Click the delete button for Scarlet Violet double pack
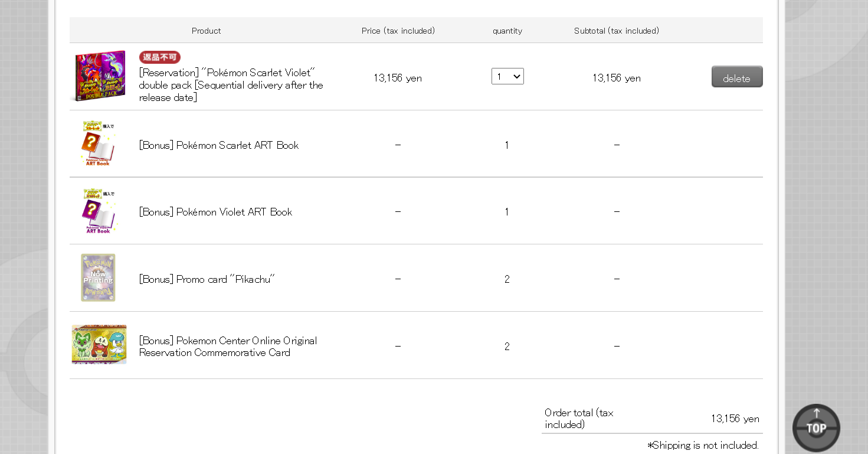 [737, 77]
